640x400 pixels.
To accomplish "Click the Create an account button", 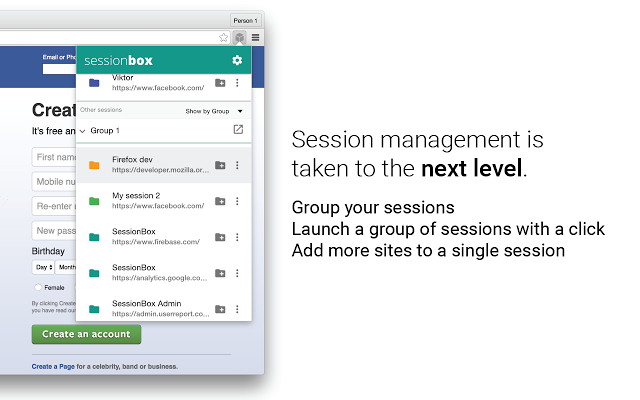I will (86, 334).
